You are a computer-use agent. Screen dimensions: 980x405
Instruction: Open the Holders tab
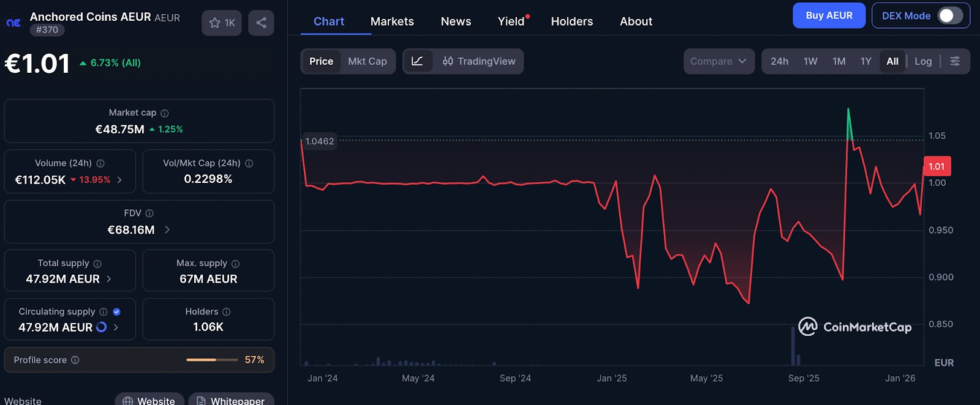click(572, 21)
